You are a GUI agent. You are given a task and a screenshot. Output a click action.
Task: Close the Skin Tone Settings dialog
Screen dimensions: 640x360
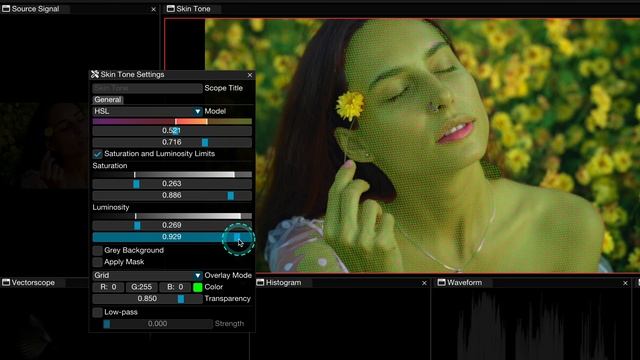click(x=250, y=75)
